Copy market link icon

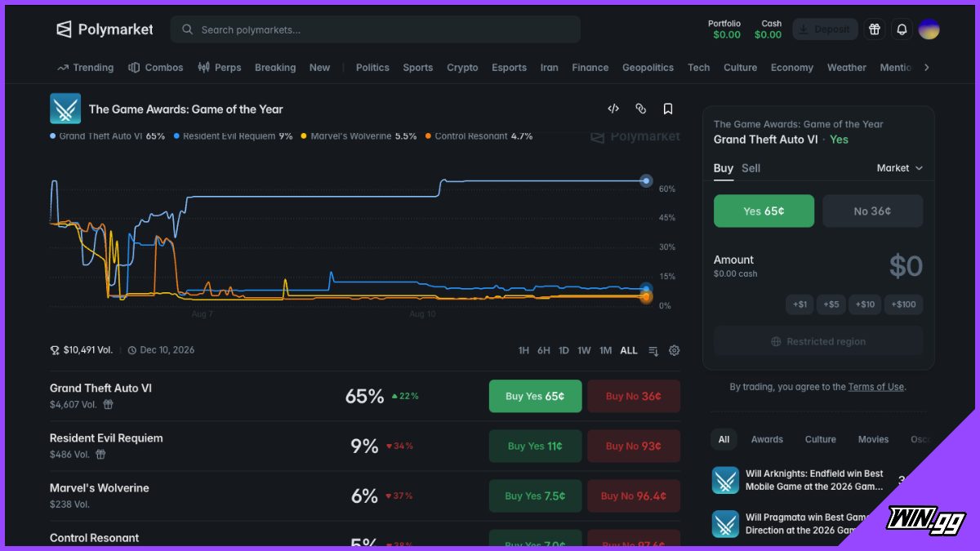click(641, 109)
